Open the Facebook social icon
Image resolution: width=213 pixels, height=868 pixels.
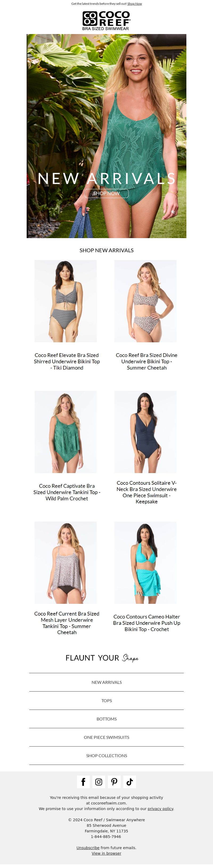83,782
